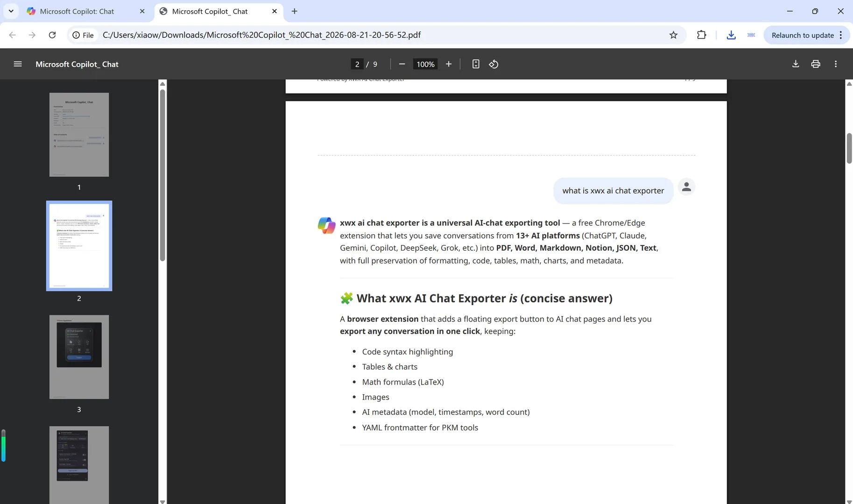
Task: Select the fourth page thumbnail
Action: point(79,465)
